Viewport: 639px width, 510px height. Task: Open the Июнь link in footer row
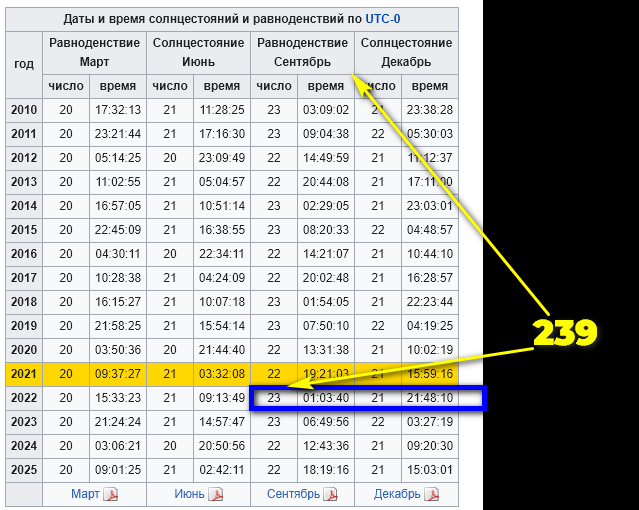[189, 494]
